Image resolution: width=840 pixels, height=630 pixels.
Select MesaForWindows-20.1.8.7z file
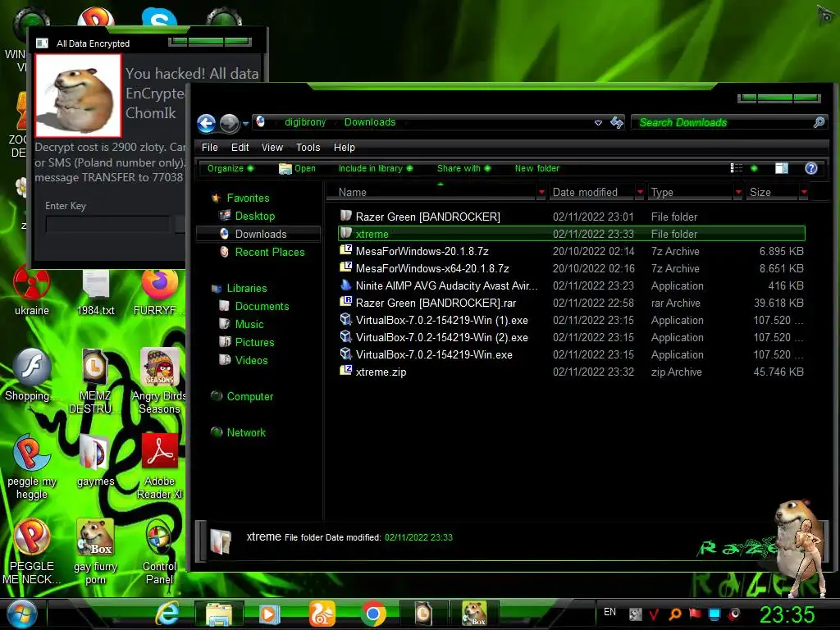572,251
